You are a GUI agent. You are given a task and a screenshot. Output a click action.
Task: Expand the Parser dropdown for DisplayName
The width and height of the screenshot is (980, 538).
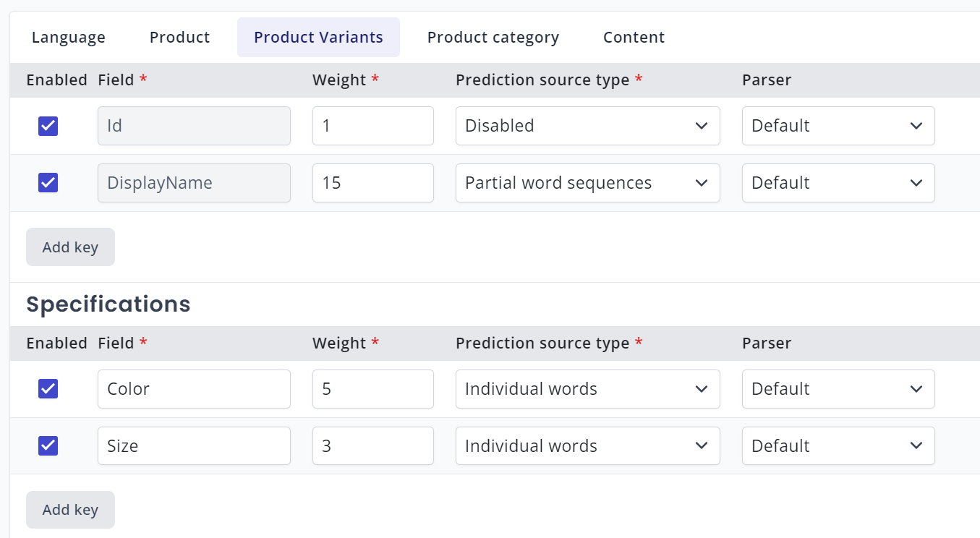point(838,182)
